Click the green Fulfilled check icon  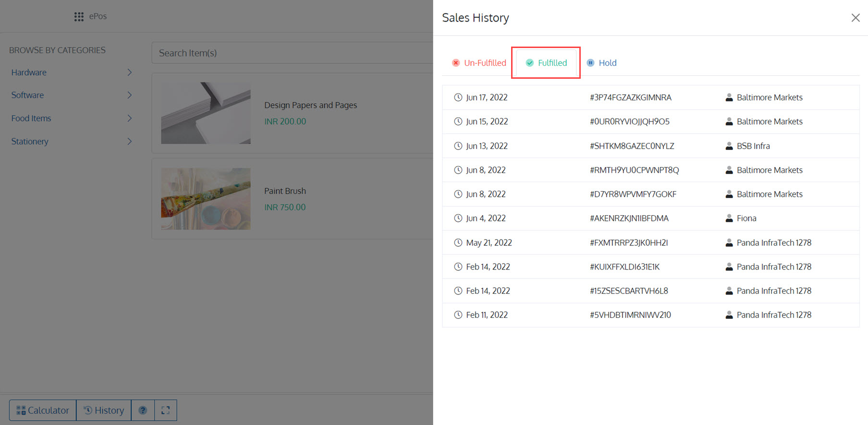530,63
